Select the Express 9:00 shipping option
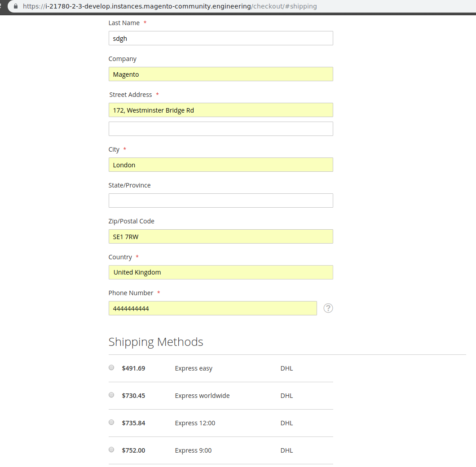Image resolution: width=476 pixels, height=467 pixels. tap(111, 450)
